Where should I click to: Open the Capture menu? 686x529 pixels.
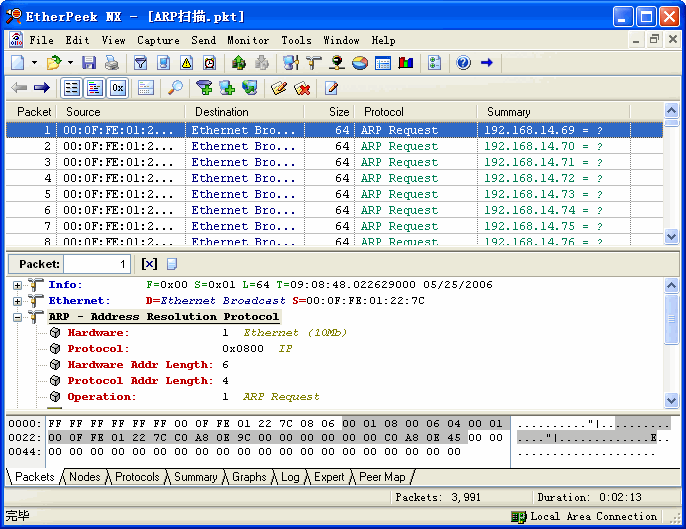(x=158, y=40)
